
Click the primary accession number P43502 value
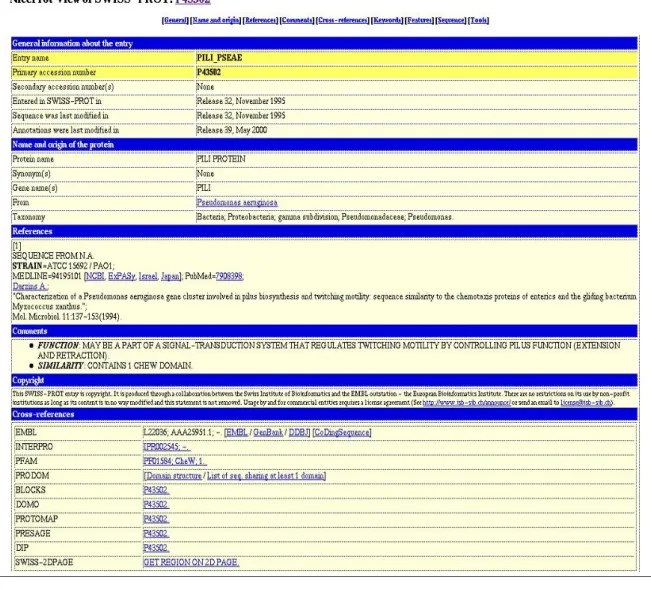208,72
